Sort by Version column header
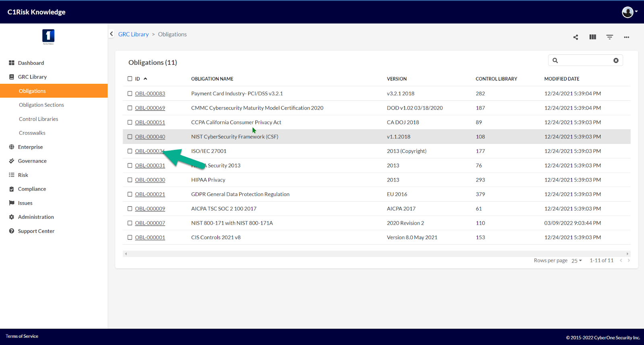The width and height of the screenshot is (644, 345). click(396, 79)
